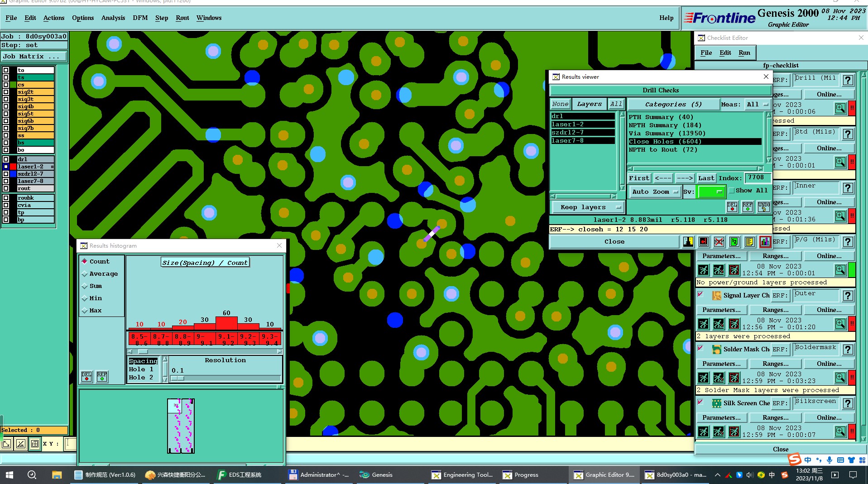Enable the Show All checkbox
868x484 pixels.
pos(732,191)
